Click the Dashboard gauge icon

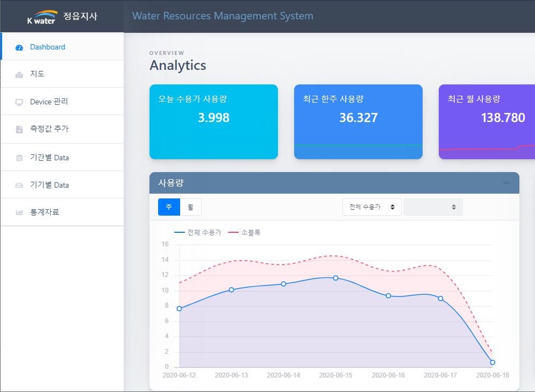click(x=19, y=47)
